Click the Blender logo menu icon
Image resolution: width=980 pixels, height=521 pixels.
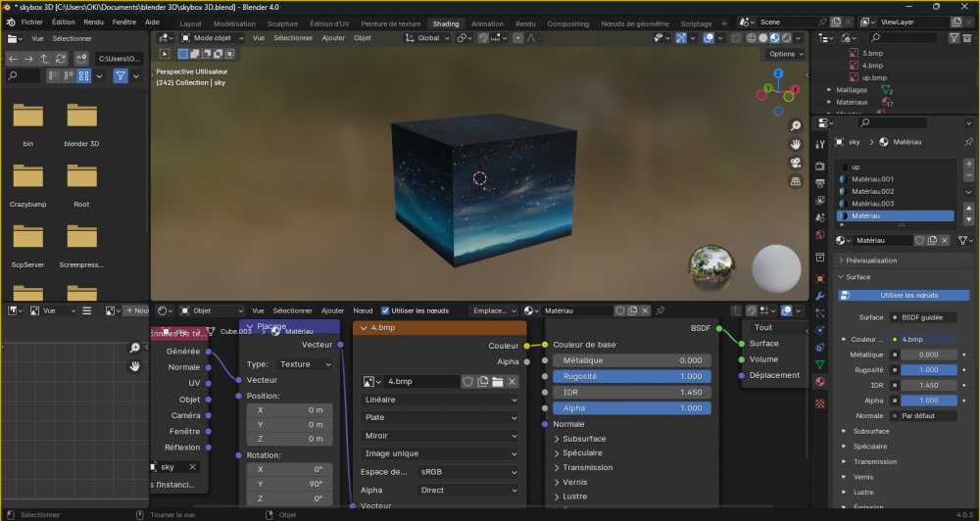click(11, 22)
